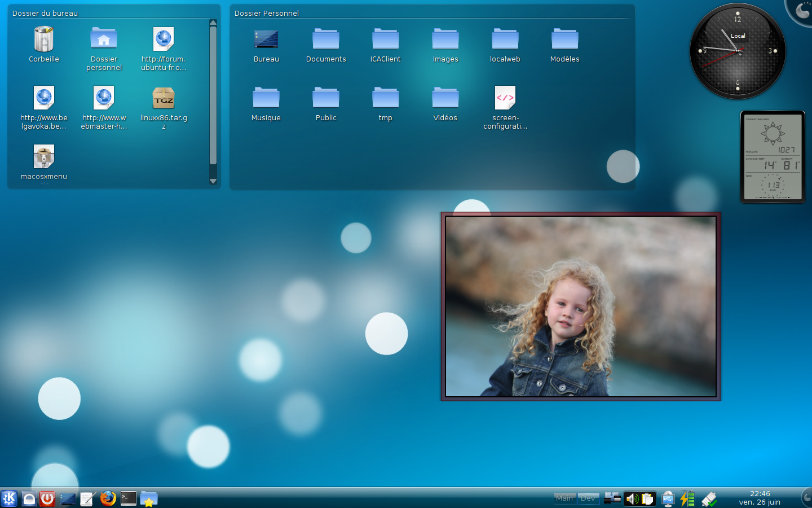812x508 pixels.
Task: Open the KDE Kickoff application launcher
Action: coord(9,498)
